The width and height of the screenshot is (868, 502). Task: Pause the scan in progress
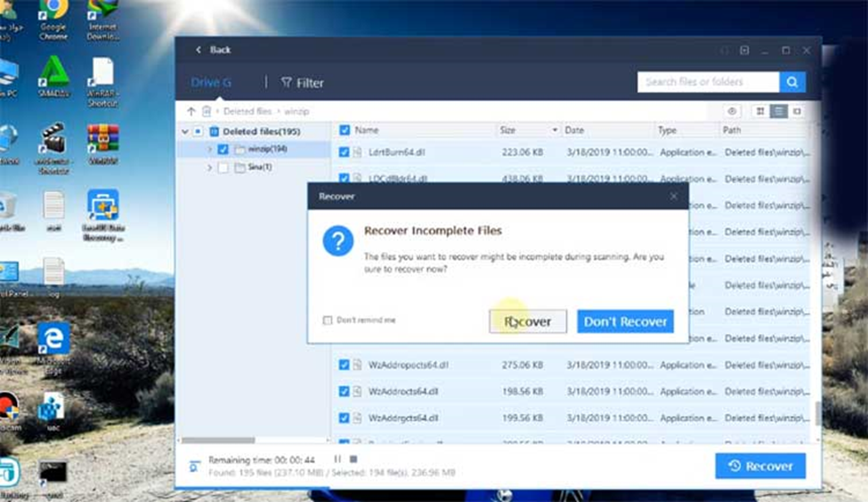click(x=337, y=459)
